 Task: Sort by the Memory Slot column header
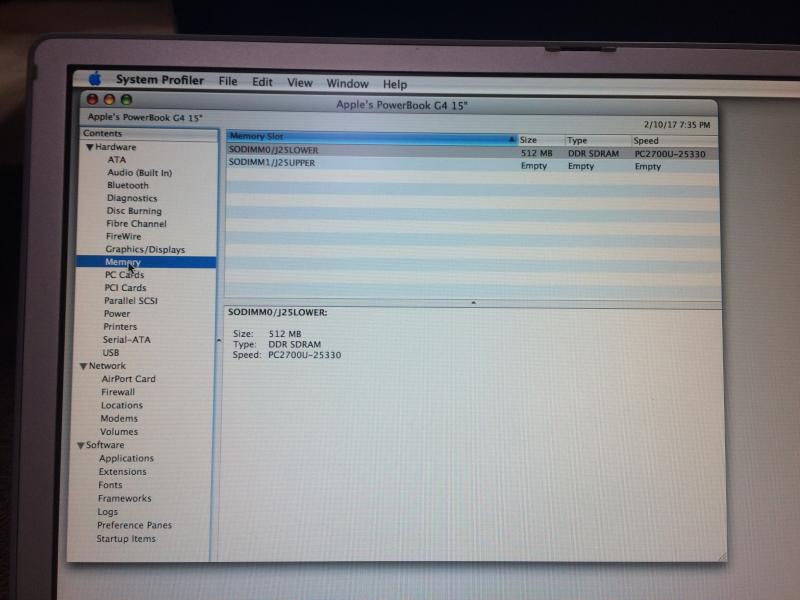(372, 137)
